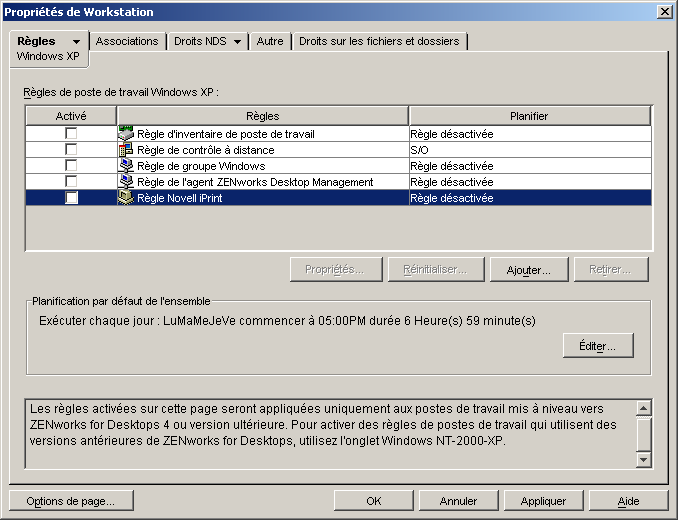The height and width of the screenshot is (520, 678).
Task: Click the Activé column header
Action: [x=71, y=116]
